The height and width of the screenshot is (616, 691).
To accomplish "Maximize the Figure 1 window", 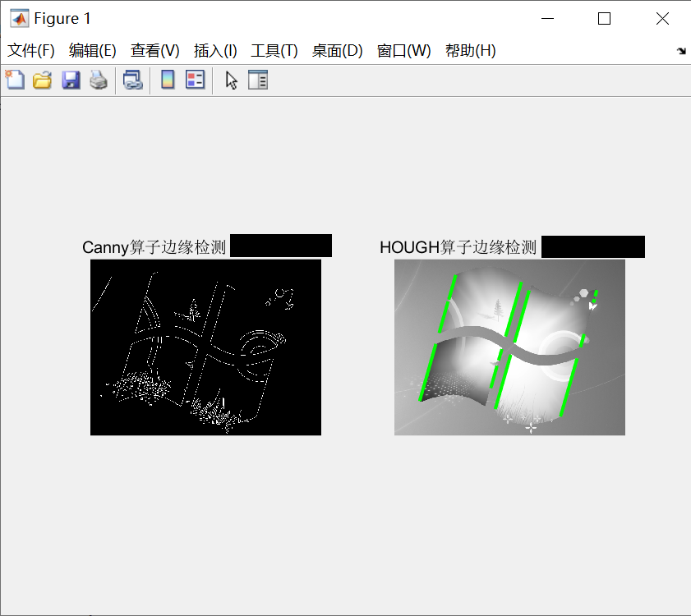I will 604,19.
